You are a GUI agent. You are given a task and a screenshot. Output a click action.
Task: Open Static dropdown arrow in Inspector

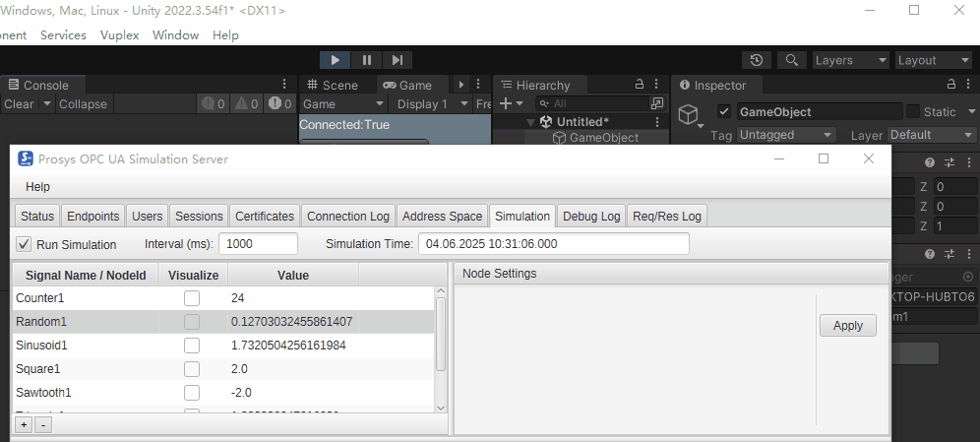pos(972,112)
